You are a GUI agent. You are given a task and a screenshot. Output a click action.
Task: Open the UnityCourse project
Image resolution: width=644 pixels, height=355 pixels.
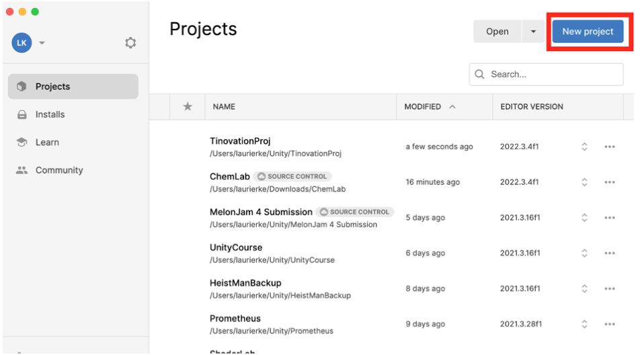point(236,247)
